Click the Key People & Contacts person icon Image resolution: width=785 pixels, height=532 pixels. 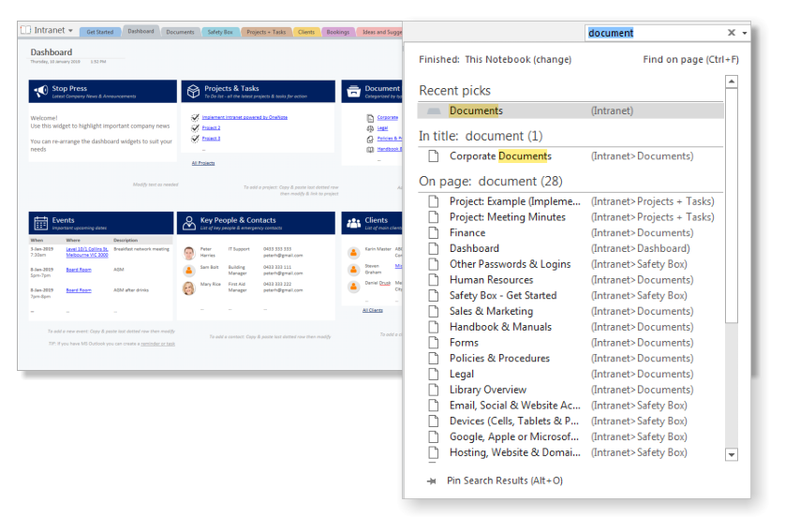pyautogui.click(x=189, y=223)
